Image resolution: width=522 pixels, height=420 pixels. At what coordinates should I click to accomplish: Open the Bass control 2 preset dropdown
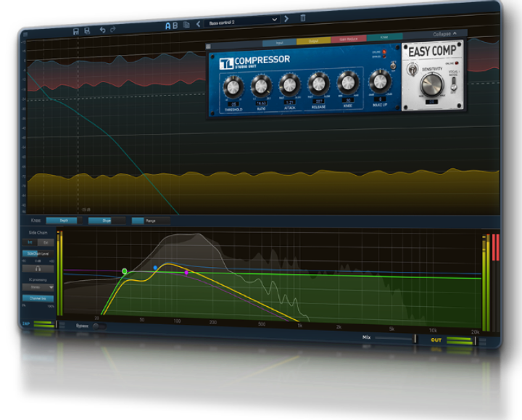pos(242,21)
